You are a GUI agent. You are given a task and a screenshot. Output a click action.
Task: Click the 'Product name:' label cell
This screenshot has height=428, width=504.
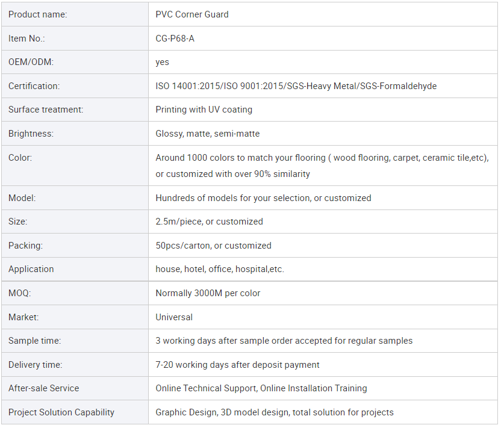tap(37, 14)
